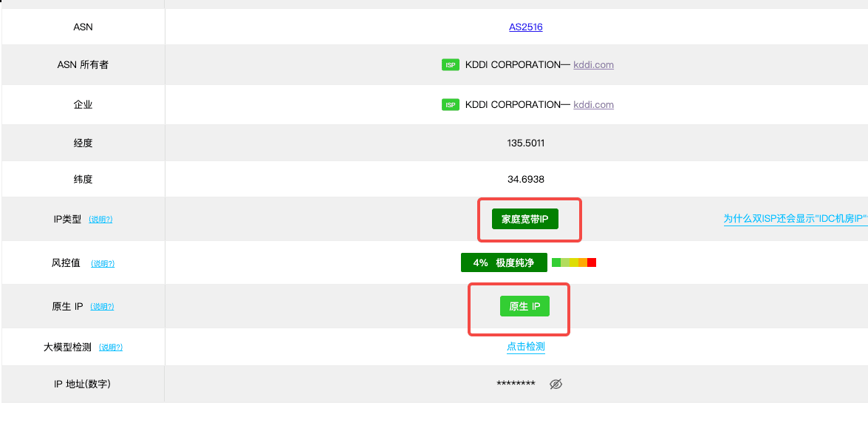Select the longitude value 135.5011

coord(526,143)
